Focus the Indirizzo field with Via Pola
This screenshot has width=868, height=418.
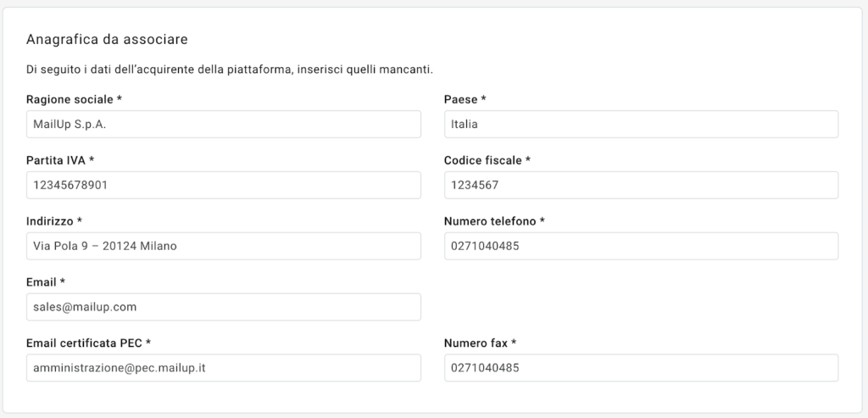coord(224,246)
